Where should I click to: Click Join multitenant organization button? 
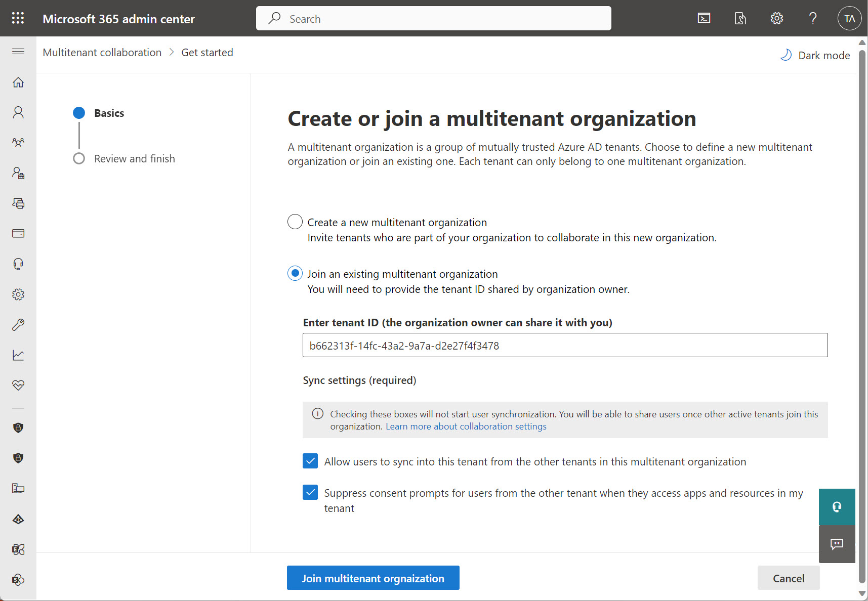point(373,578)
